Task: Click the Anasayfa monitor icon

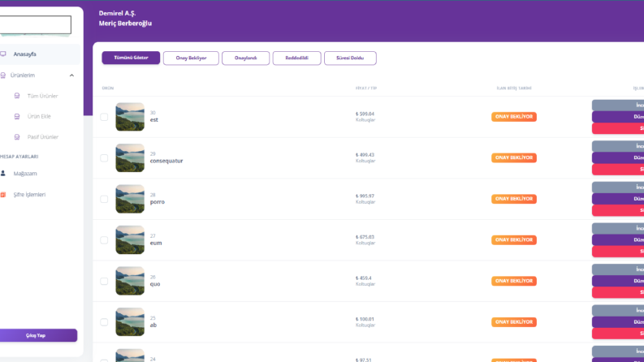Action: tap(3, 54)
